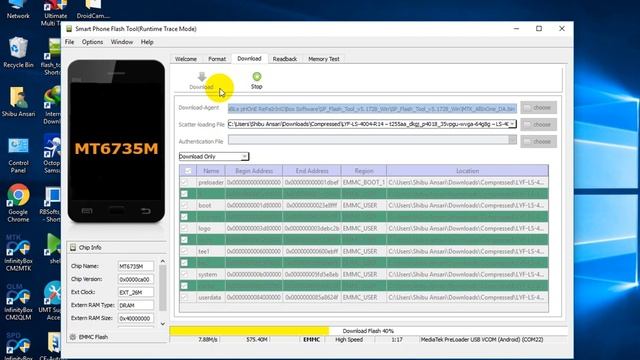Open the Options menu
Viewport: 640px width, 360px height.
(x=92, y=42)
